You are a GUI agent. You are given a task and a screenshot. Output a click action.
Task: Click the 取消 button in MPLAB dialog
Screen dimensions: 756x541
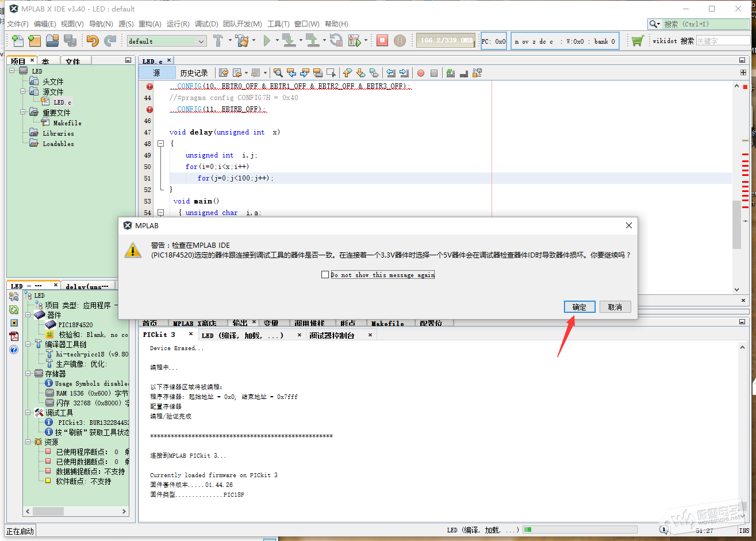coord(615,307)
